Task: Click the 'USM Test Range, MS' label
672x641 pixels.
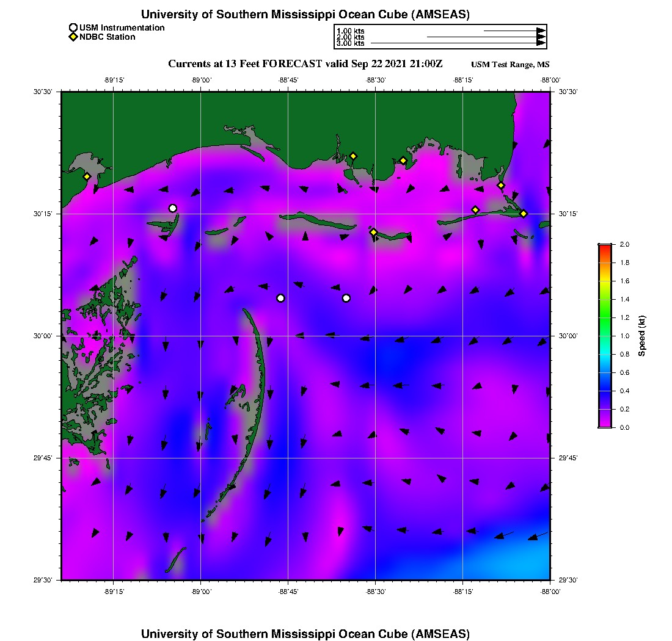Action: [x=510, y=65]
